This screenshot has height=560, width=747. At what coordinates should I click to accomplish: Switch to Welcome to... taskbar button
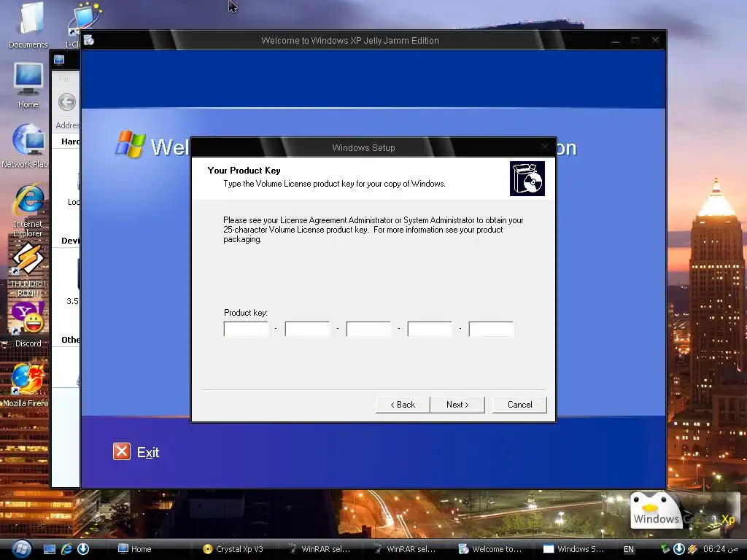click(489, 549)
